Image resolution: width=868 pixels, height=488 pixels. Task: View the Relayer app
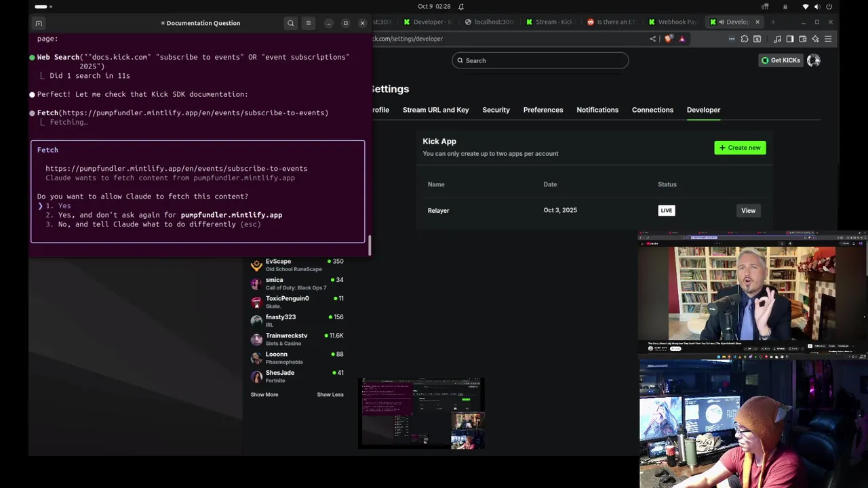[x=748, y=210]
